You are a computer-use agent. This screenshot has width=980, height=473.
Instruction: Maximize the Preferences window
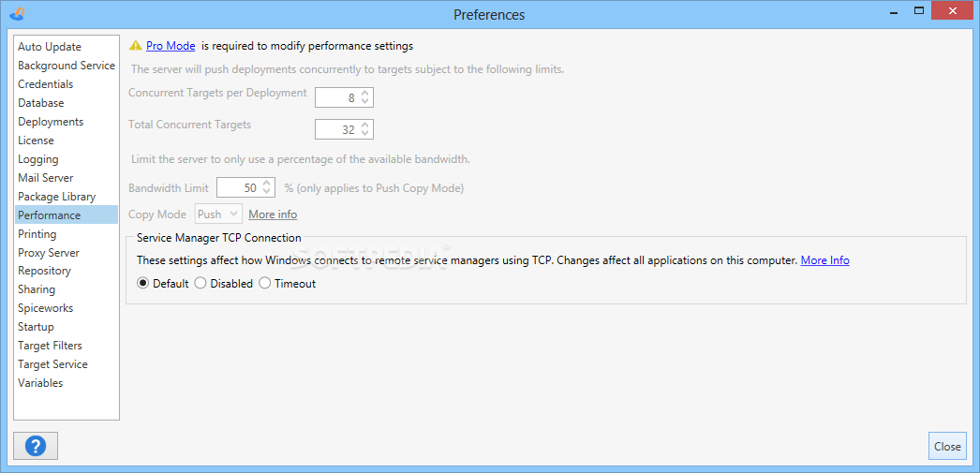point(919,10)
